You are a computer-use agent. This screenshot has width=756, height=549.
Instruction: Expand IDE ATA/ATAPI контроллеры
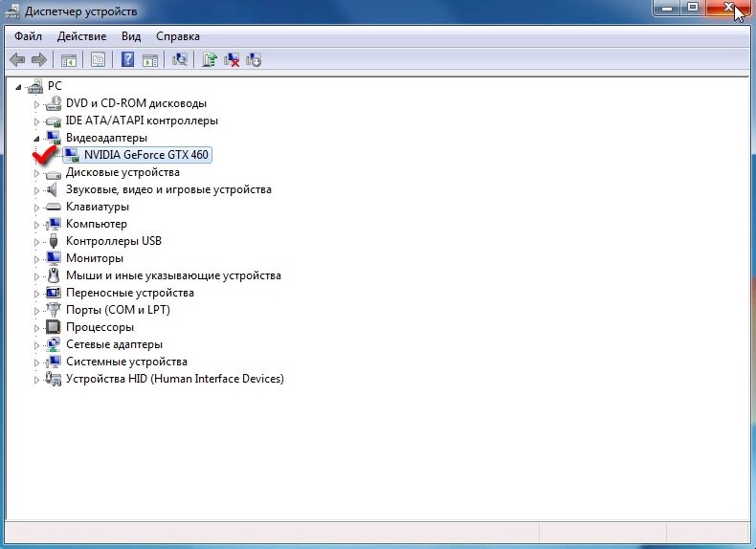pos(36,121)
